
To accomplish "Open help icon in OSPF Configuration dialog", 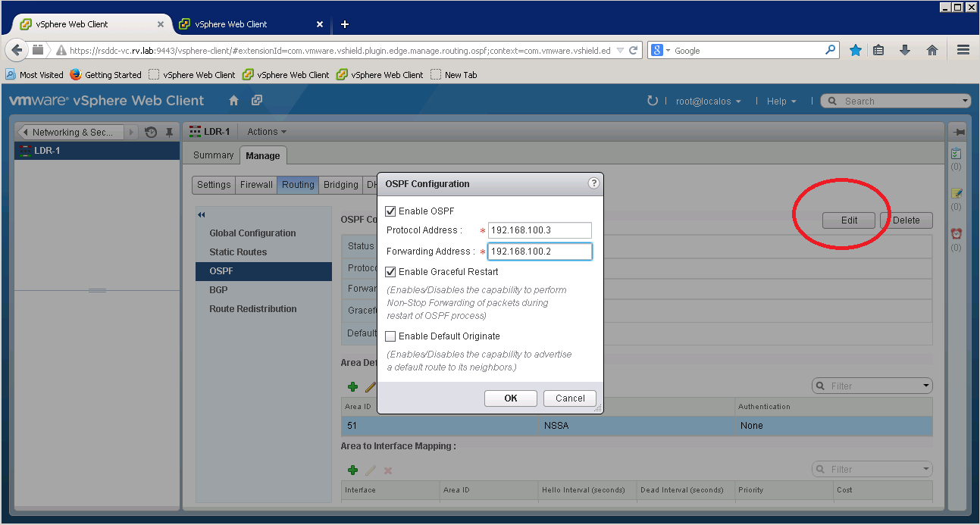I will [x=593, y=183].
